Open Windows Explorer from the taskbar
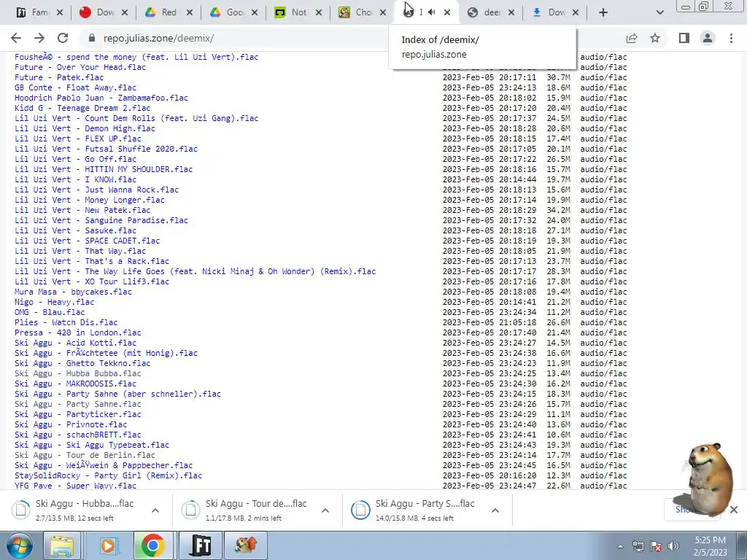The width and height of the screenshot is (747, 560). click(62, 545)
